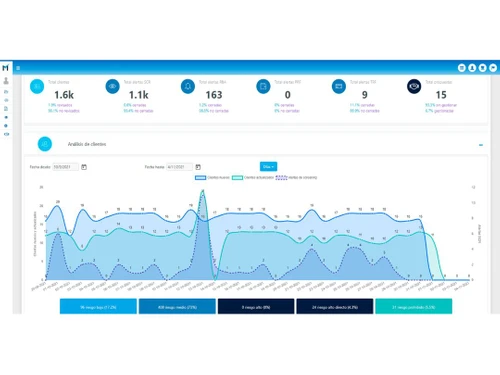The image size is (500, 375).
Task: Click the Total clientes circle icon
Action: (x=37, y=87)
